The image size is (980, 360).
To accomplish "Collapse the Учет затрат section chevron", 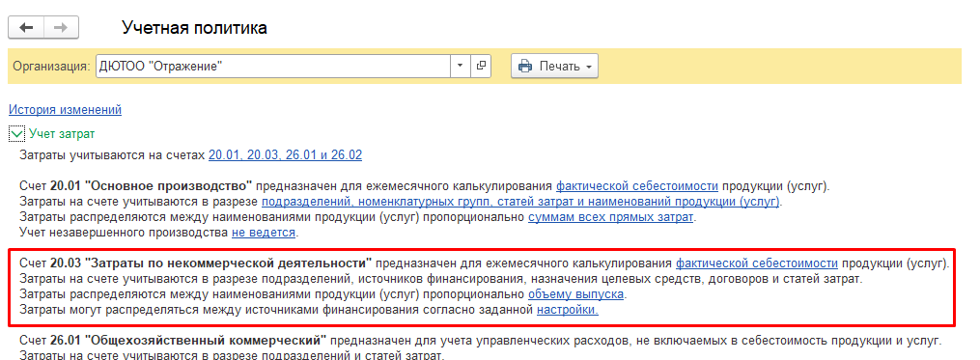I will click(17, 134).
